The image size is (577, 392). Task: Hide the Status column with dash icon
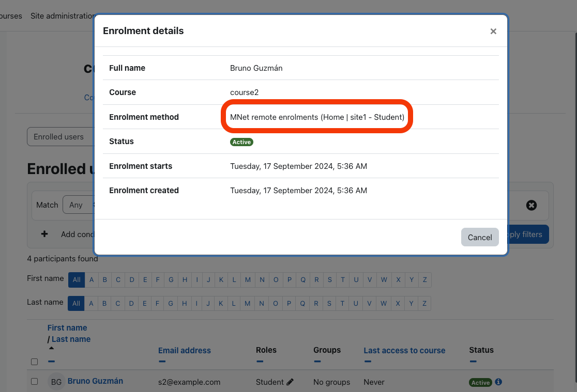tap(473, 362)
